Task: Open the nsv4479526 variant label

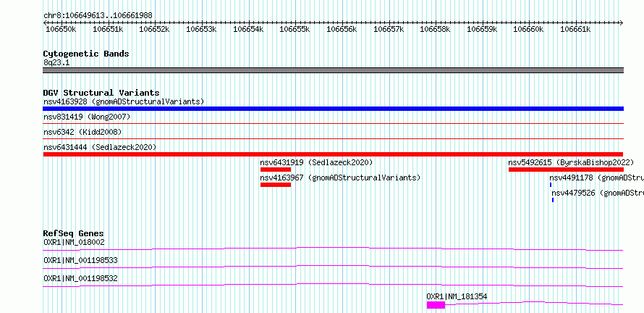Action: (x=598, y=193)
